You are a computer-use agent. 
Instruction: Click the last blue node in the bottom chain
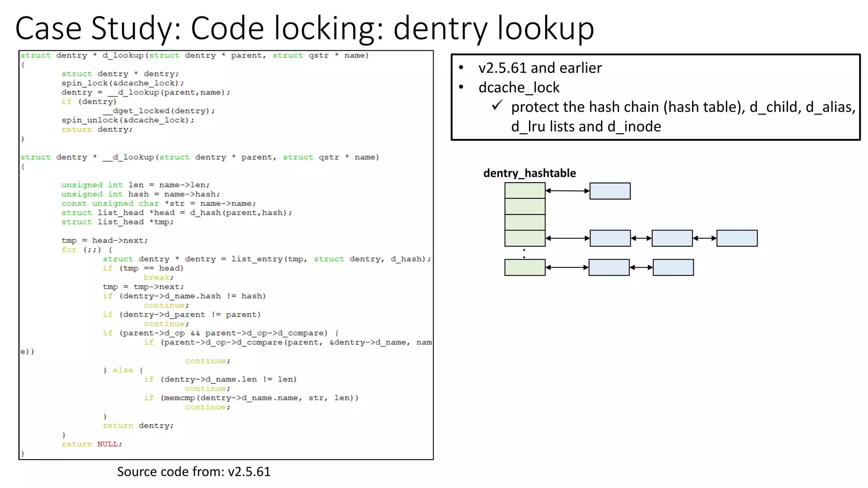point(673,268)
